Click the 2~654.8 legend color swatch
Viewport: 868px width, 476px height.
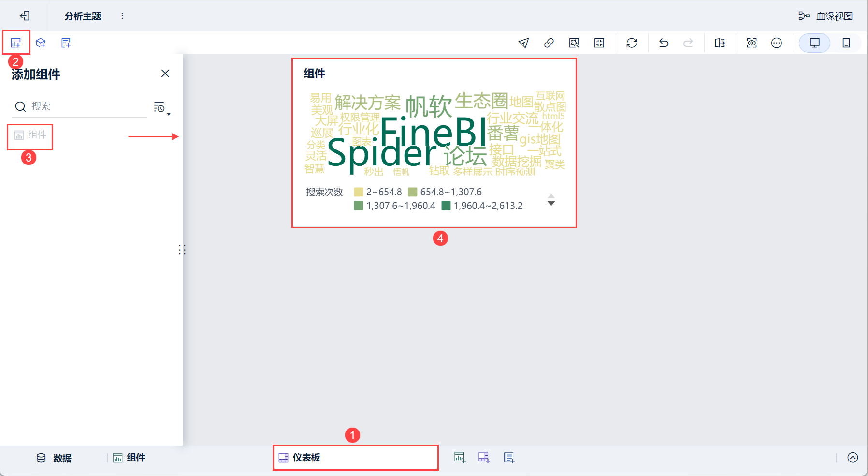359,192
